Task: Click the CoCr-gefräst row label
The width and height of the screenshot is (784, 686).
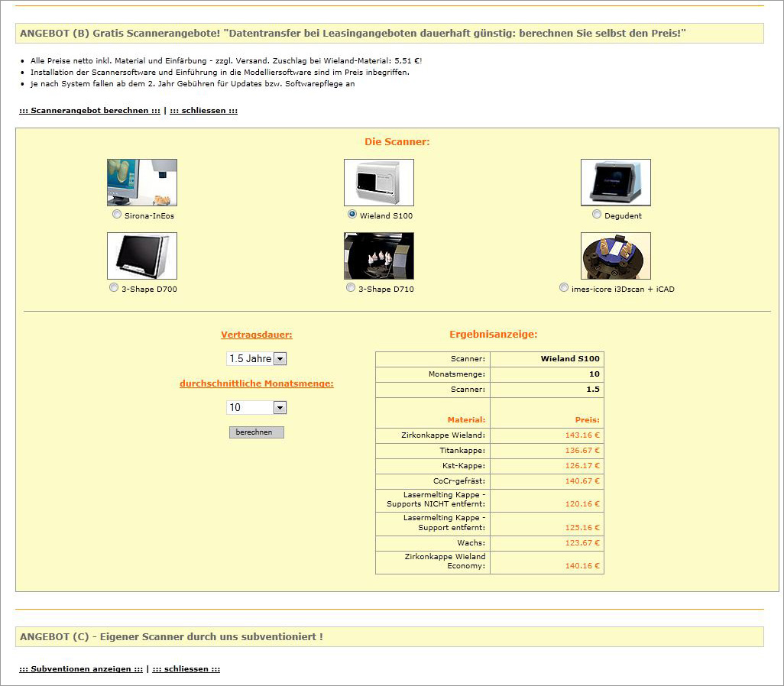Action: click(459, 481)
